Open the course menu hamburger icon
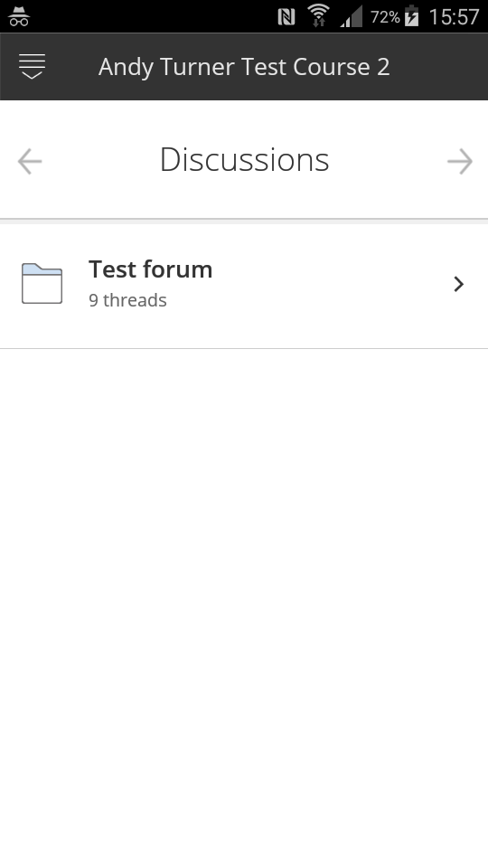Viewport: 488px width, 868px height. [33, 66]
